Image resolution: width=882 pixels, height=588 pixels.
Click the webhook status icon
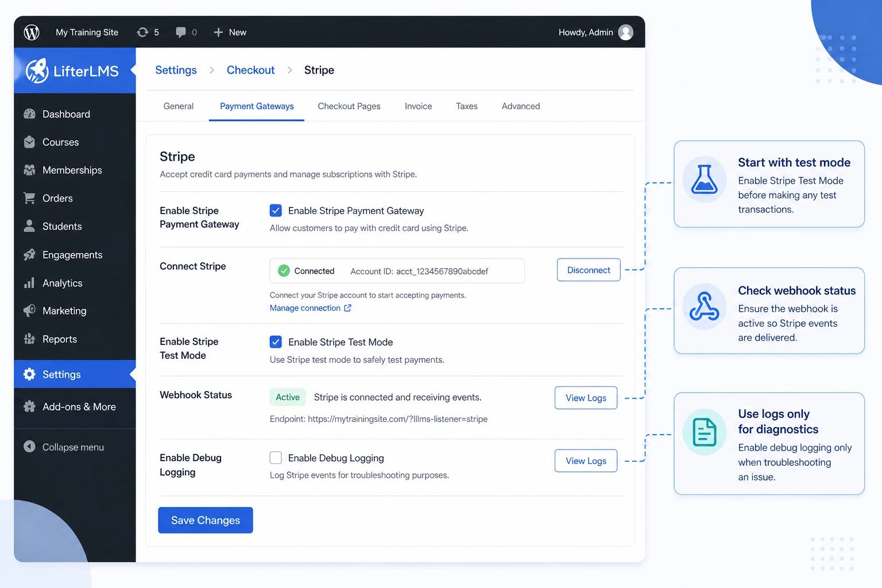pyautogui.click(x=705, y=306)
